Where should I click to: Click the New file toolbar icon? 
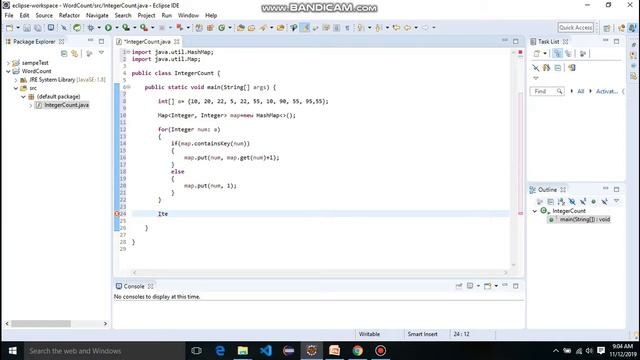click(x=9, y=28)
